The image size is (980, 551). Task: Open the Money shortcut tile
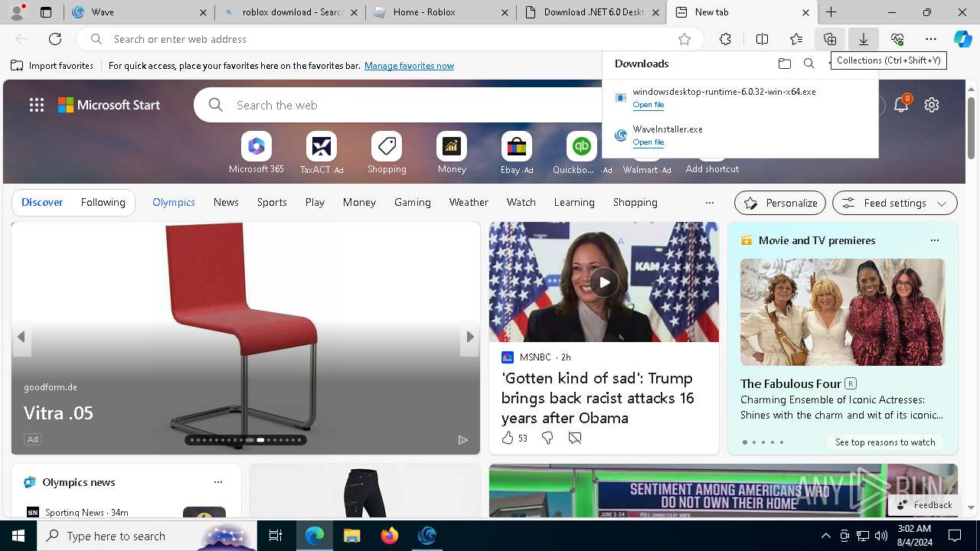pos(452,153)
